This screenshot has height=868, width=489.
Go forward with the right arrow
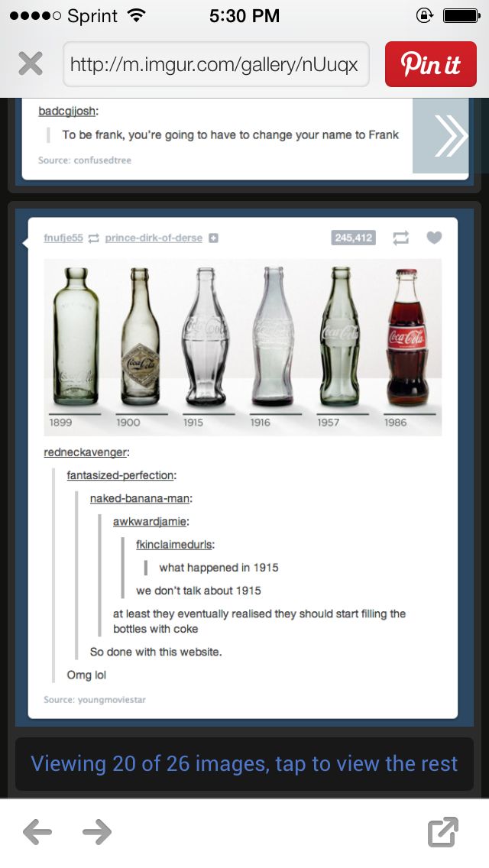97,831
